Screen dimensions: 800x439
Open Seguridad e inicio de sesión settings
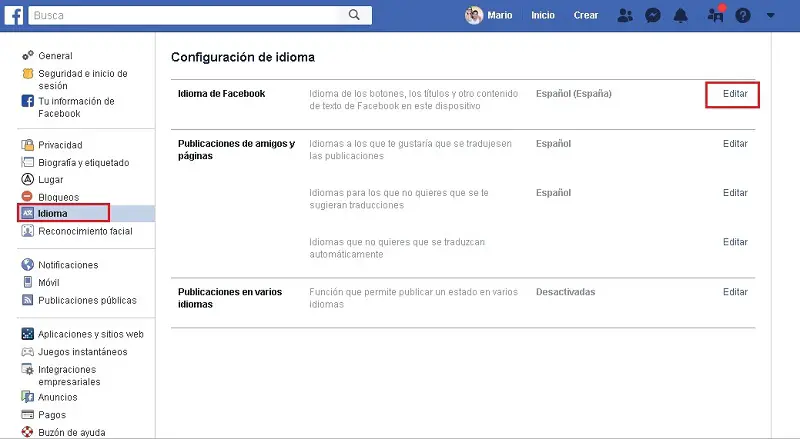tap(83, 80)
